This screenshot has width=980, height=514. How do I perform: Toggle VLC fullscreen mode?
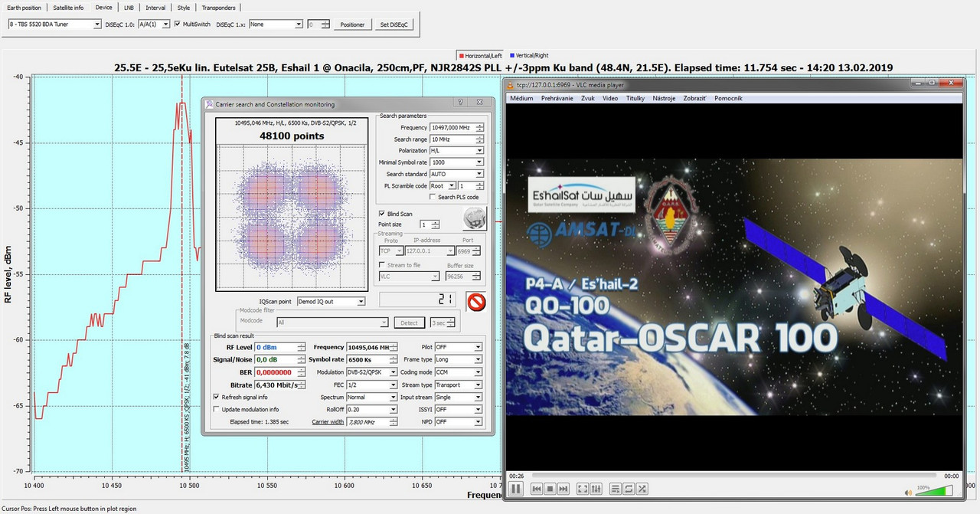(x=582, y=489)
